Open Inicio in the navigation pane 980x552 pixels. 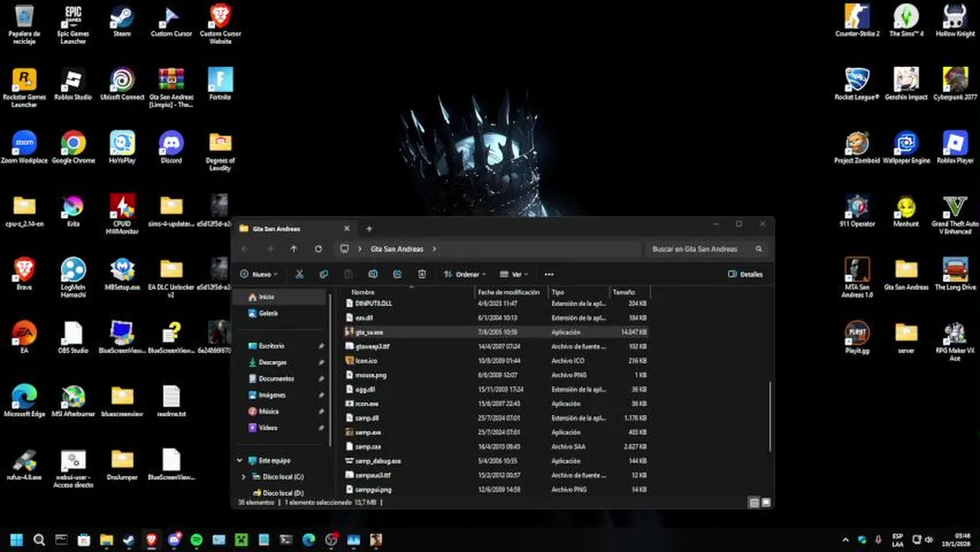click(x=279, y=297)
